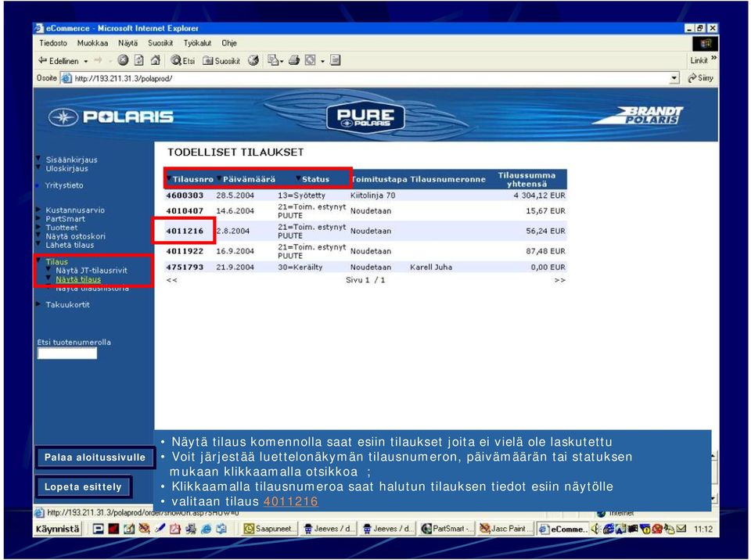Open PartSmart in the sidebar
This screenshot has height=560, width=751.
click(65, 219)
